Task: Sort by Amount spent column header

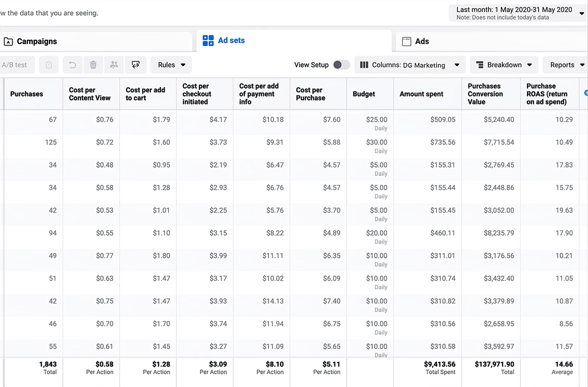Action: (x=421, y=94)
